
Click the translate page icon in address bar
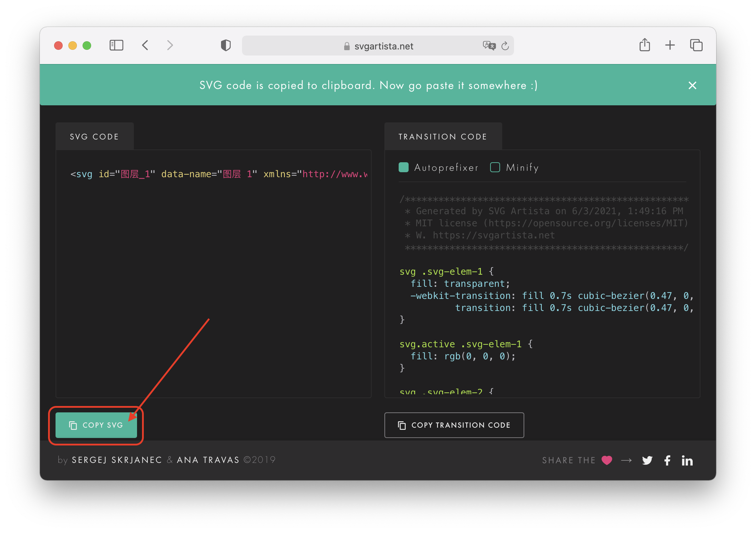click(x=489, y=46)
